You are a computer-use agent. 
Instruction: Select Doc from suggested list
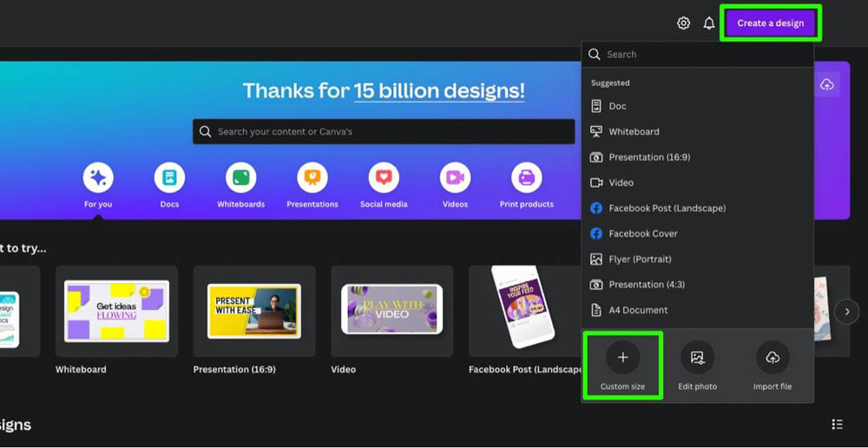(x=698, y=106)
